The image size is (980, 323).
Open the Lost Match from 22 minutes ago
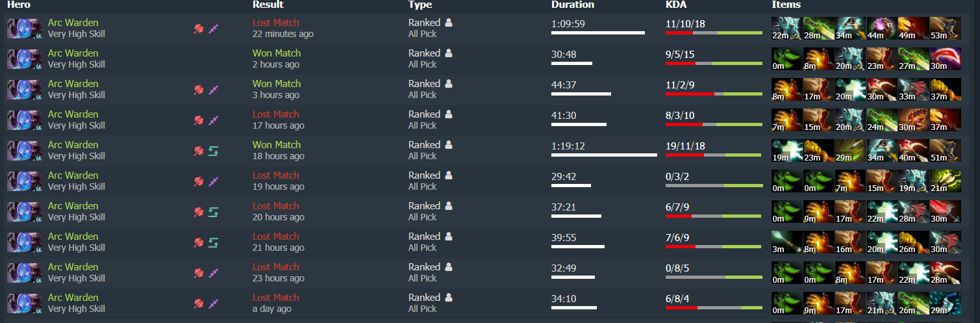(x=275, y=22)
